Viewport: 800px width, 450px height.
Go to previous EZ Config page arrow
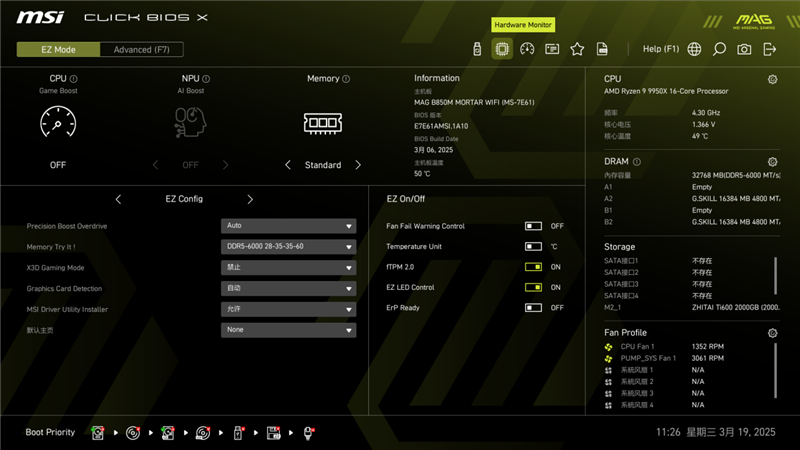(118, 199)
